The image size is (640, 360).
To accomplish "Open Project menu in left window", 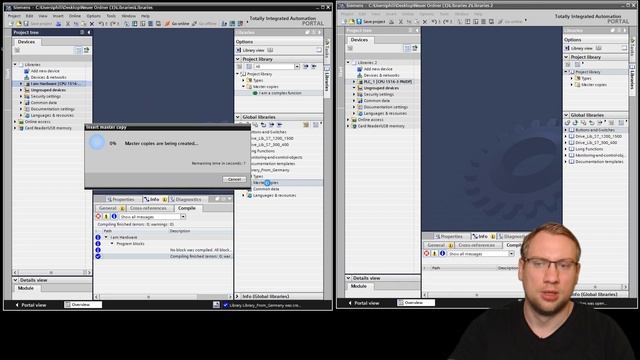I will tap(14, 16).
